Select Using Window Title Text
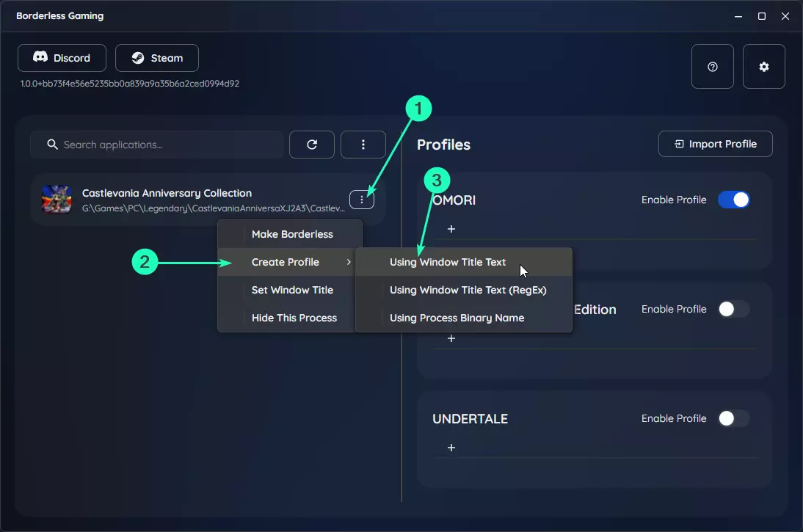 tap(463, 262)
